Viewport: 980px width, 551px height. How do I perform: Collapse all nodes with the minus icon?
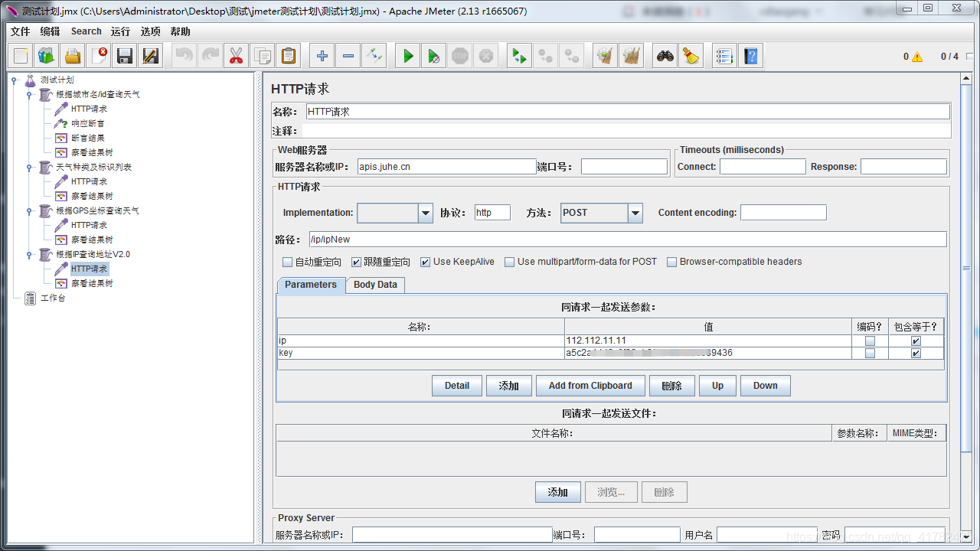pyautogui.click(x=348, y=56)
